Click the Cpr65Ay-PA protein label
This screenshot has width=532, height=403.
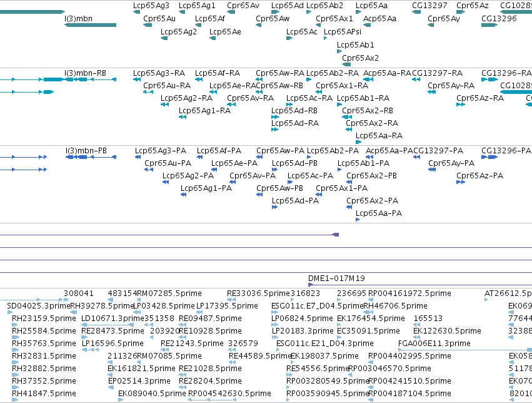(451, 163)
